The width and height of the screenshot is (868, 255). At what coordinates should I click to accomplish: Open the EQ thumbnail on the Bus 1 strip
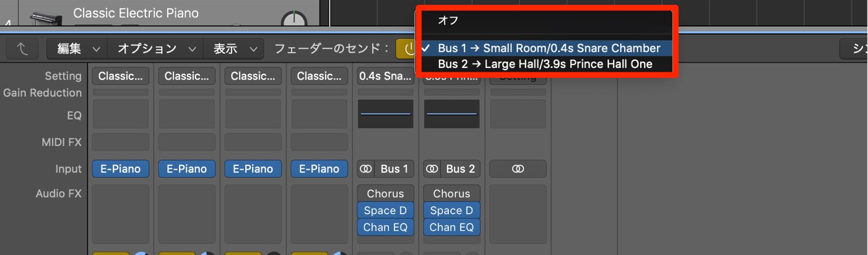tap(386, 114)
